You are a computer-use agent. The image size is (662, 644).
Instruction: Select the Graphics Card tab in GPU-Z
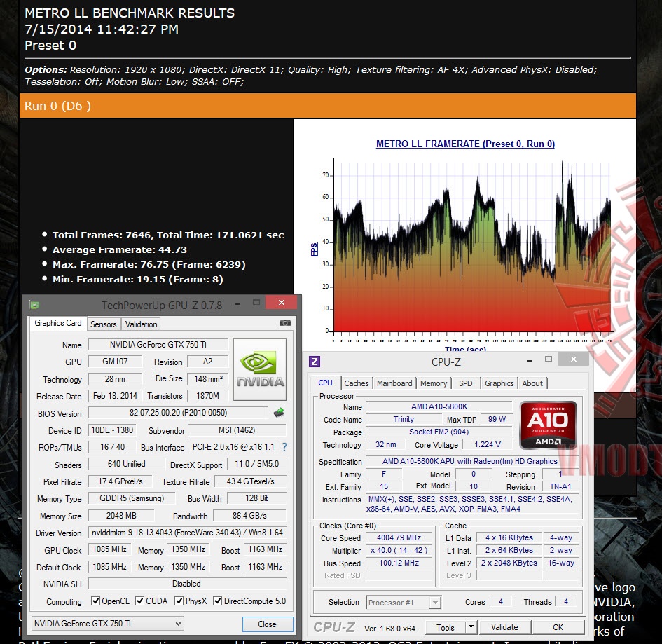(58, 323)
